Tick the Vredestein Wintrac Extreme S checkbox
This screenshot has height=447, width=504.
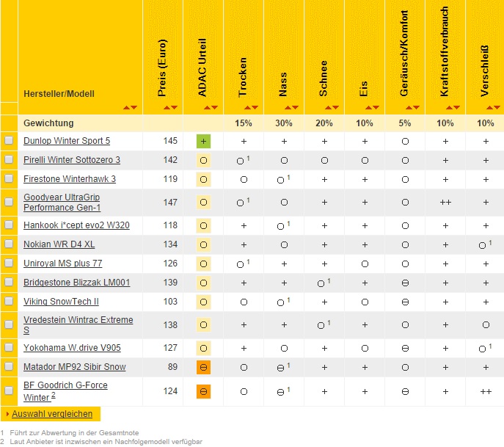pos(9,324)
